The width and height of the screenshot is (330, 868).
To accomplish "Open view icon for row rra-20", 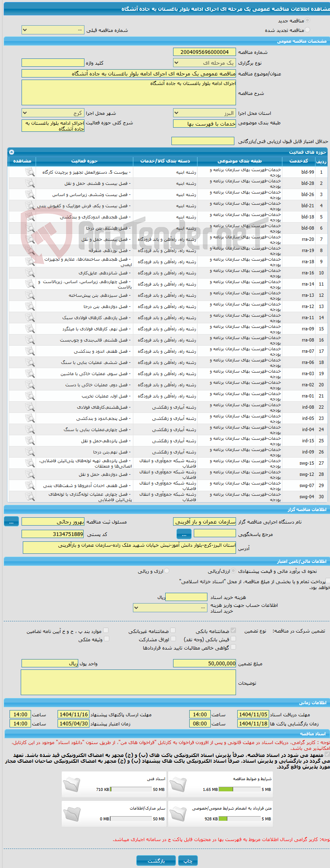I will [x=30, y=239].
